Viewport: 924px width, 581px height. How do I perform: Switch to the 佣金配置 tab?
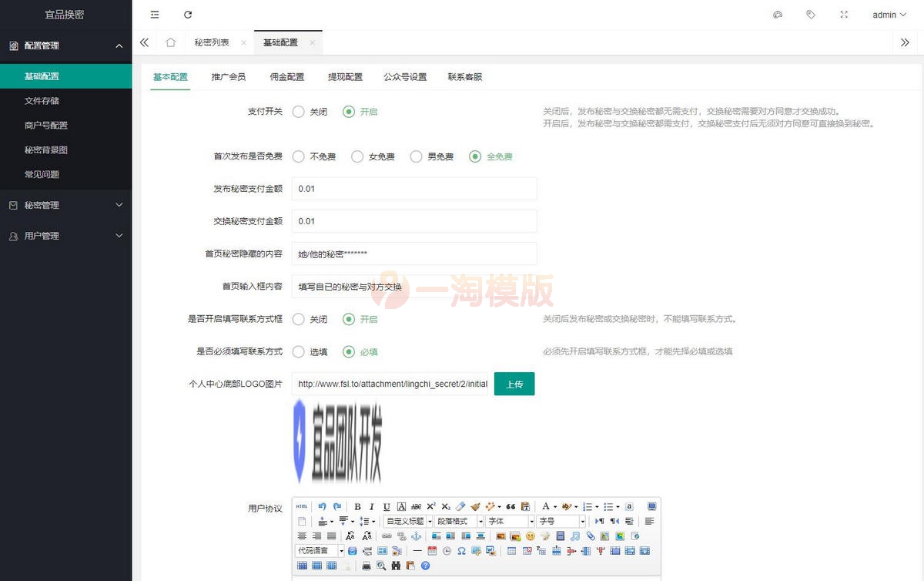[x=286, y=76]
